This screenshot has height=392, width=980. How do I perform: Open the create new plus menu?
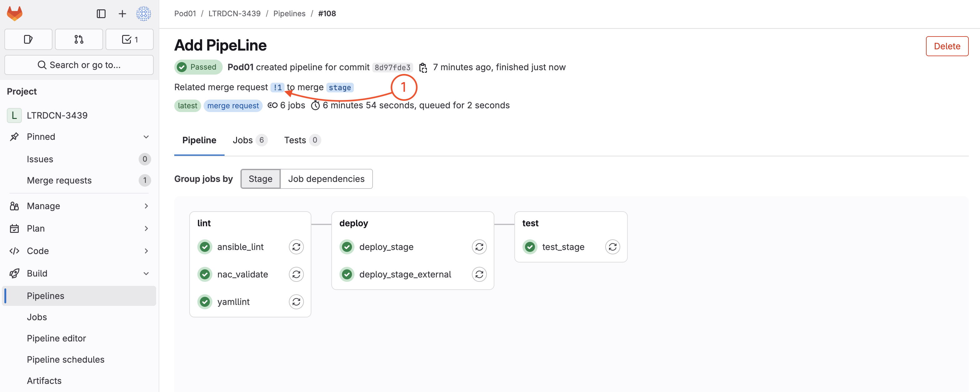(122, 14)
